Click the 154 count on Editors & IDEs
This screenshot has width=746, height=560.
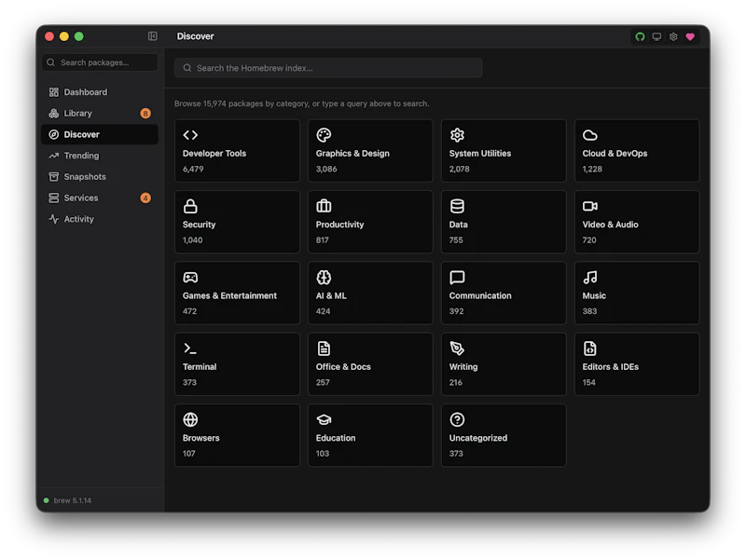[x=589, y=383]
